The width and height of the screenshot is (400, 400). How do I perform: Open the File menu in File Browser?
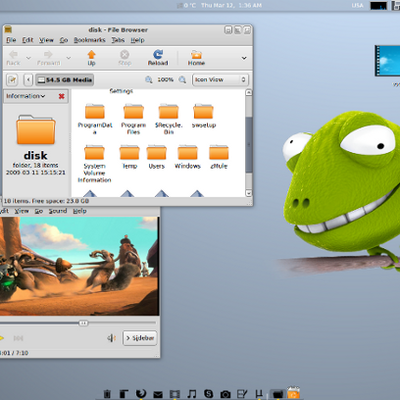11,40
